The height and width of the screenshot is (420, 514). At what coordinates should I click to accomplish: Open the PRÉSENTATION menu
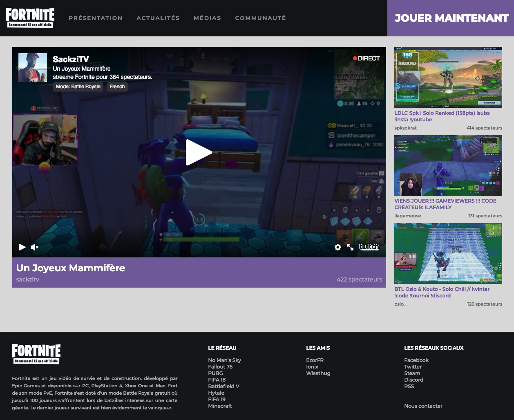click(96, 18)
